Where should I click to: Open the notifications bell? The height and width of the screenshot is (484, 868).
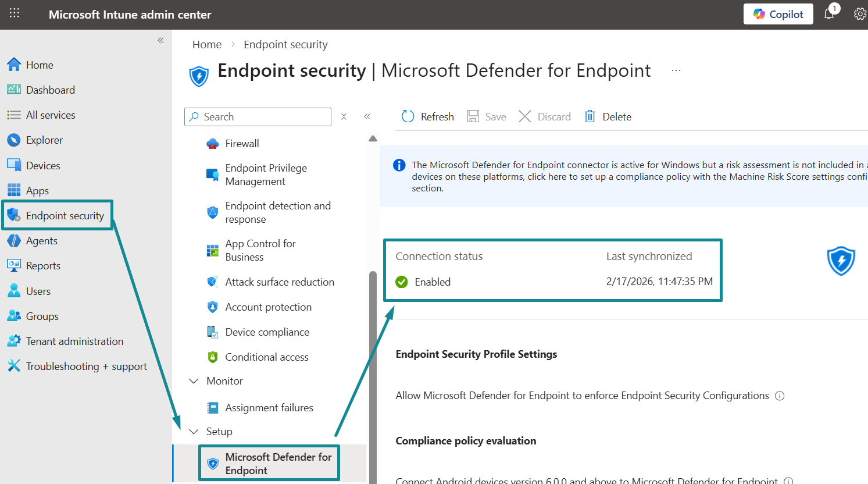click(829, 14)
